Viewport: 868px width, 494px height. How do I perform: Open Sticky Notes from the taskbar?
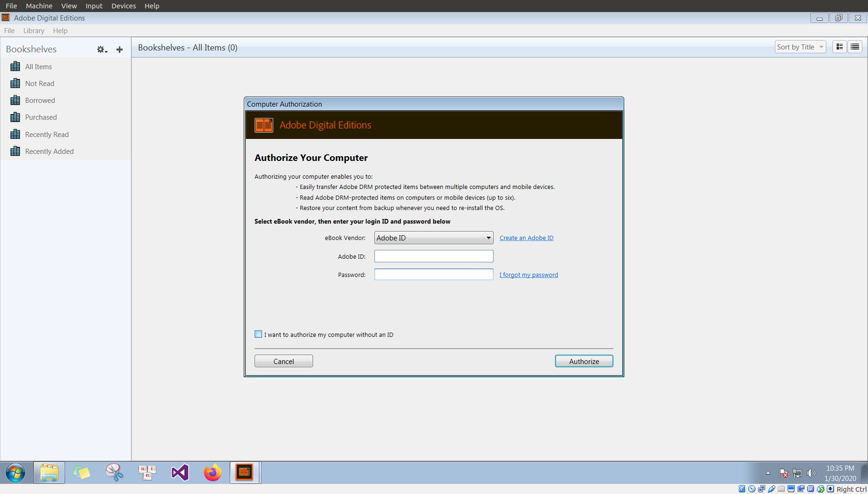point(82,472)
